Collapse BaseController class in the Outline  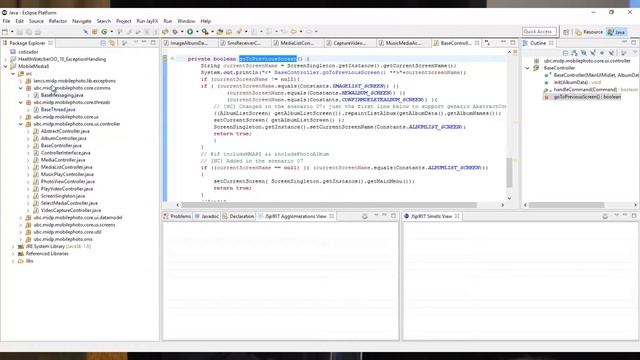click(x=527, y=68)
